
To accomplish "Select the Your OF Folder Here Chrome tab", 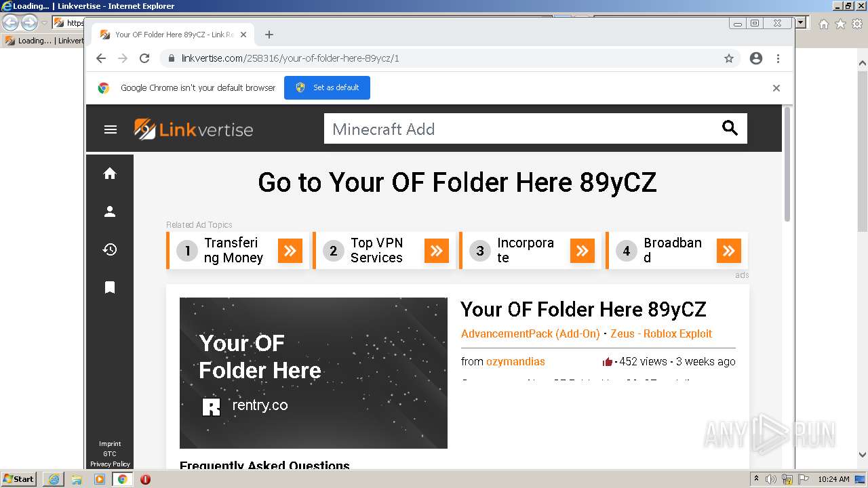I will [173, 35].
